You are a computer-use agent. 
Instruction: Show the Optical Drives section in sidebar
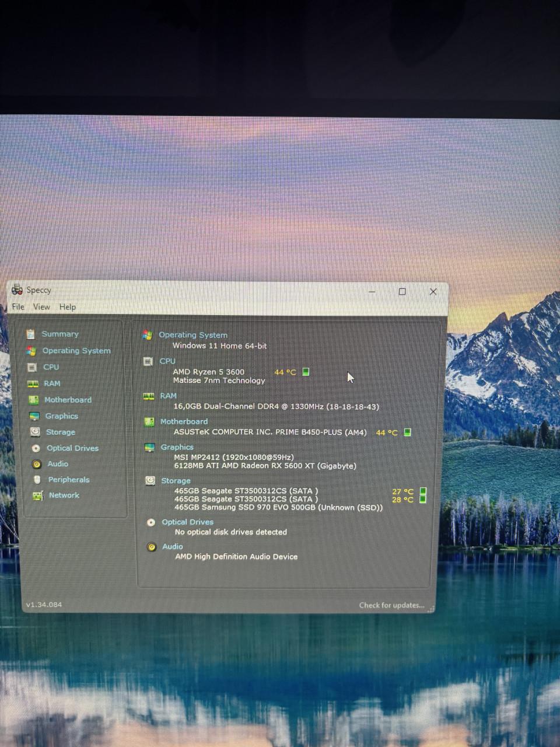point(73,448)
